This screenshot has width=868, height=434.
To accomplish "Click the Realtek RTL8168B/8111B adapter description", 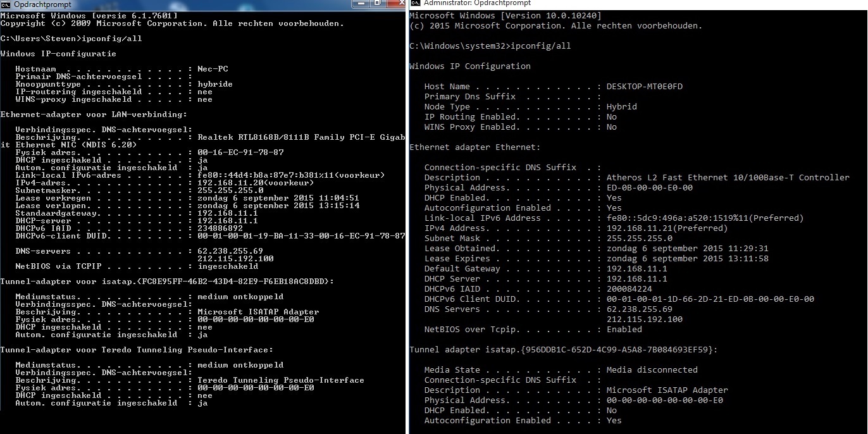I will click(x=301, y=137).
